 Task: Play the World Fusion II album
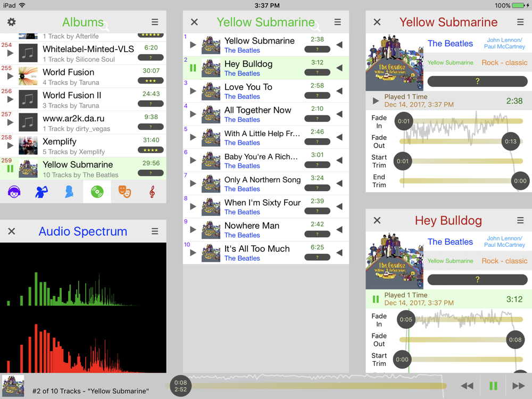[x=10, y=99]
